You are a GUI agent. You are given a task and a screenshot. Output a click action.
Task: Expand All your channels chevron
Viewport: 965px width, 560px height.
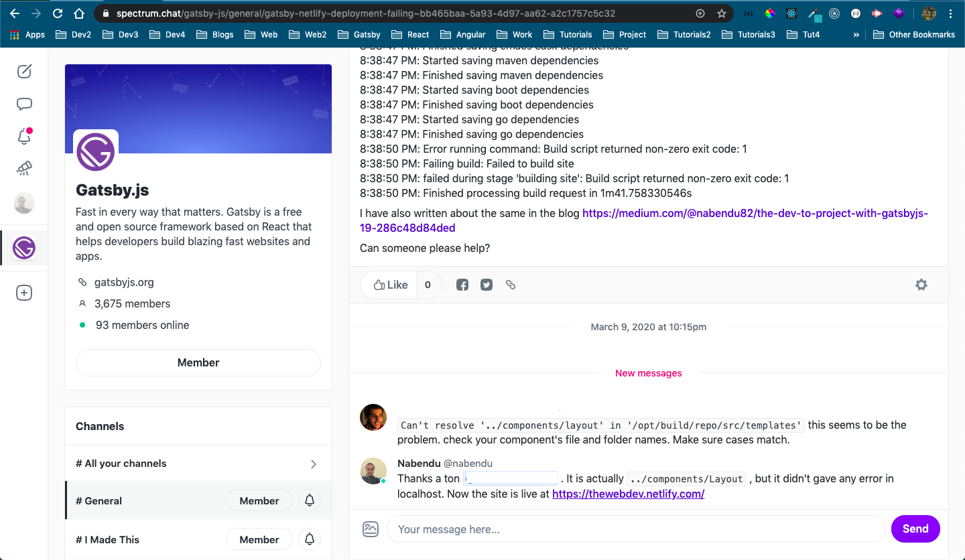tap(314, 464)
